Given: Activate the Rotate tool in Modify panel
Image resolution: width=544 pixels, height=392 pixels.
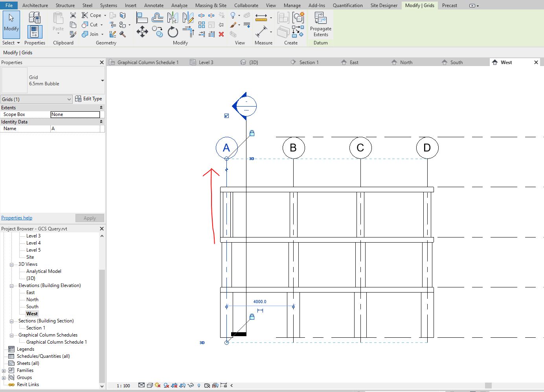Looking at the screenshot, I should click(173, 32).
